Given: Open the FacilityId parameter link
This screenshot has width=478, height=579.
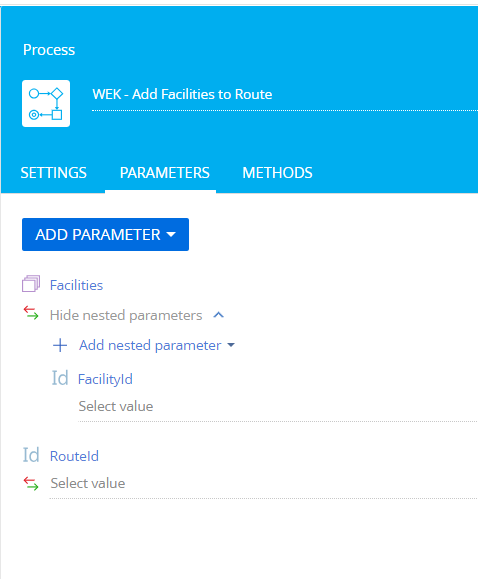Looking at the screenshot, I should pos(105,379).
